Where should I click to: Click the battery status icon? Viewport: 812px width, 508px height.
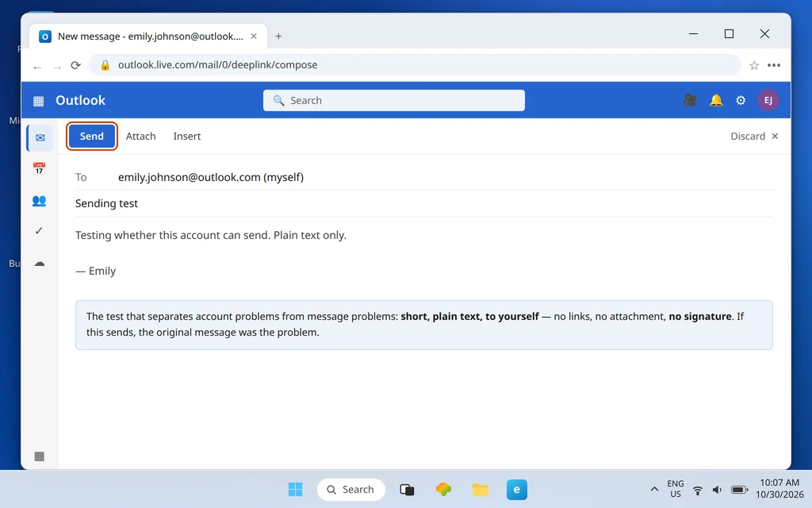(x=739, y=490)
